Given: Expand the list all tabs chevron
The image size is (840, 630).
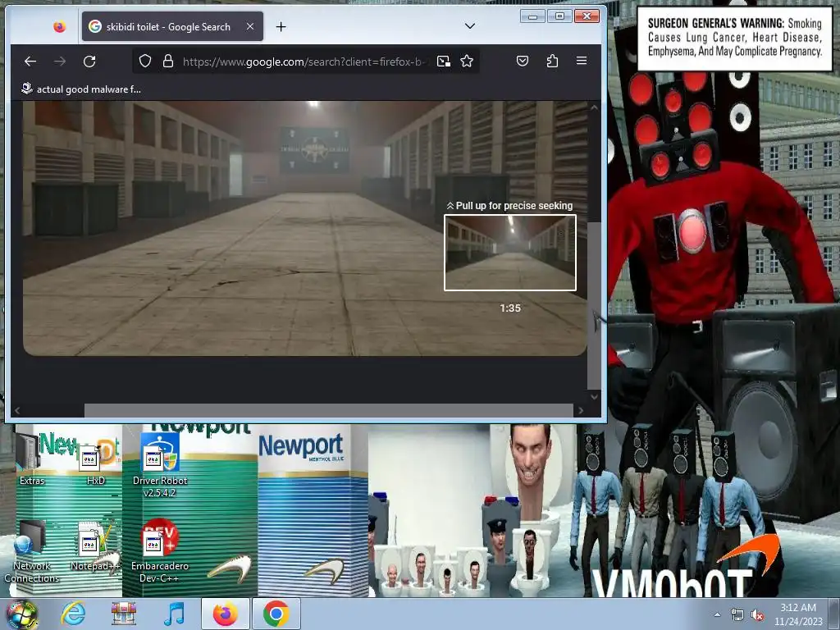Looking at the screenshot, I should coord(470,25).
